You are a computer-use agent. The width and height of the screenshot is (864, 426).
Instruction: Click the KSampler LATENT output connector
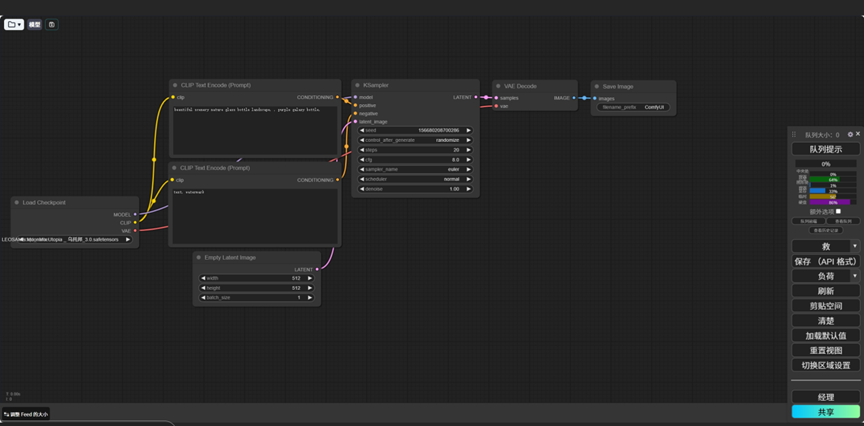tap(476, 97)
